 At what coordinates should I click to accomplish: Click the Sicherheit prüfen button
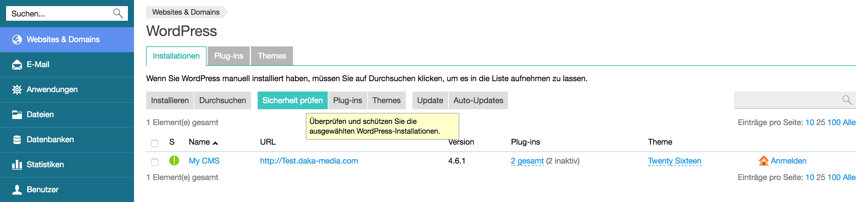click(292, 100)
